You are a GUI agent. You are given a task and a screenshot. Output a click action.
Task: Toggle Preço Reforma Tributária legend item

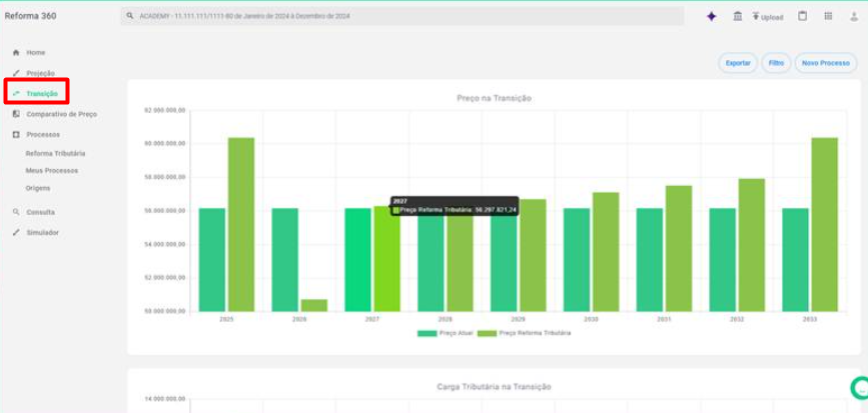click(x=524, y=333)
